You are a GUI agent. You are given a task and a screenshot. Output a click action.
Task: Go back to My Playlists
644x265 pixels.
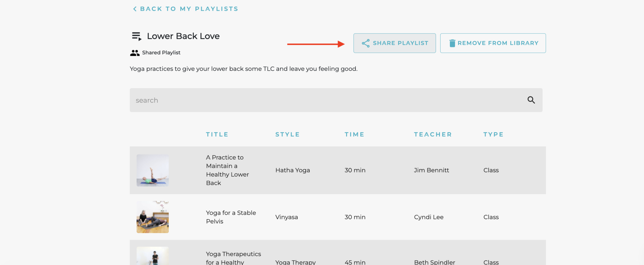tap(186, 9)
